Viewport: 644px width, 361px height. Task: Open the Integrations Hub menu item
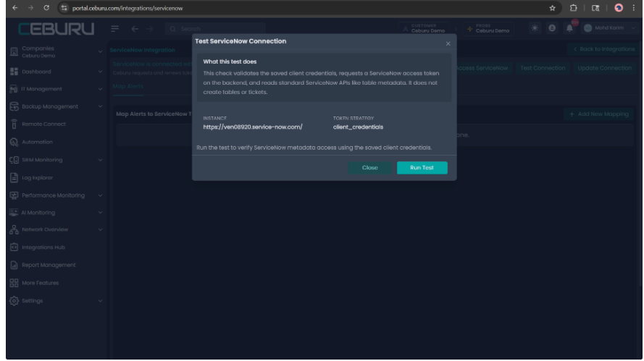tap(43, 247)
